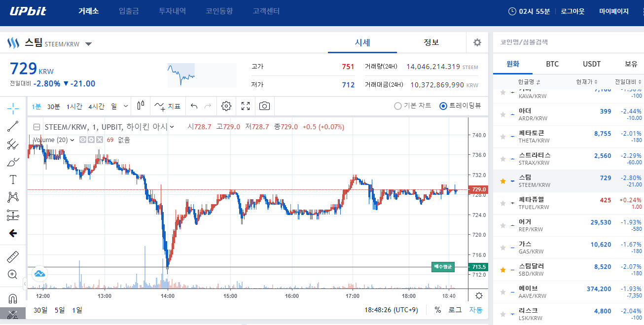The image size is (644, 325).
Task: Expand the Volume (20) indicator dropdown
Action: coord(72,140)
